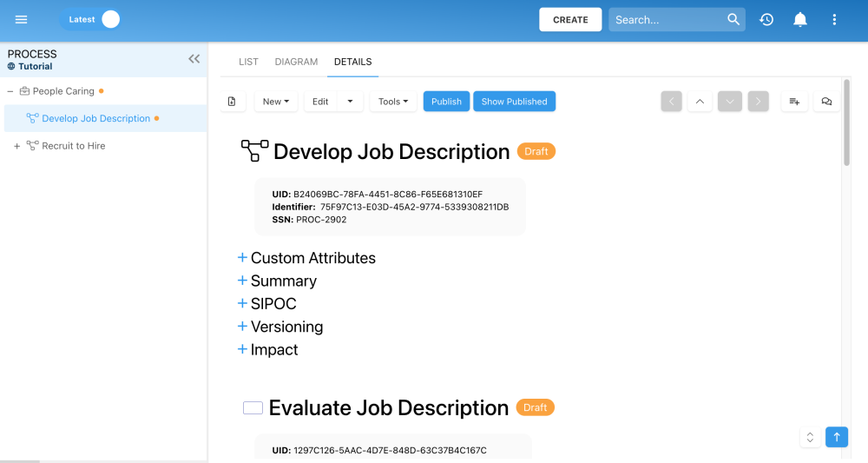Click the scroll-to-top arrow button
This screenshot has height=463, width=868.
click(x=837, y=437)
